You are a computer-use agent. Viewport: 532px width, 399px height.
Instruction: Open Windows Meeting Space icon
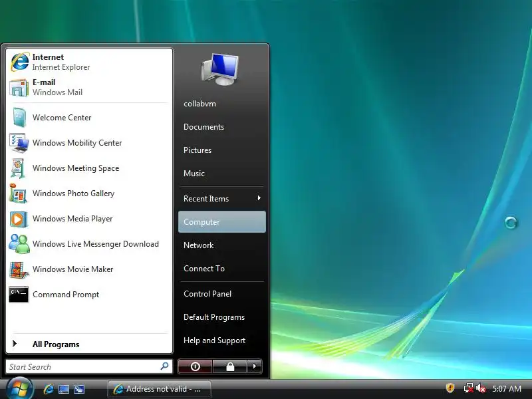[18, 168]
